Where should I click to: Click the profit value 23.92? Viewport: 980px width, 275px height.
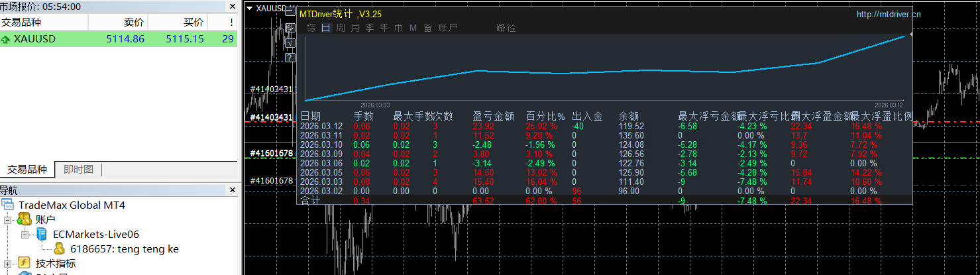pyautogui.click(x=484, y=126)
